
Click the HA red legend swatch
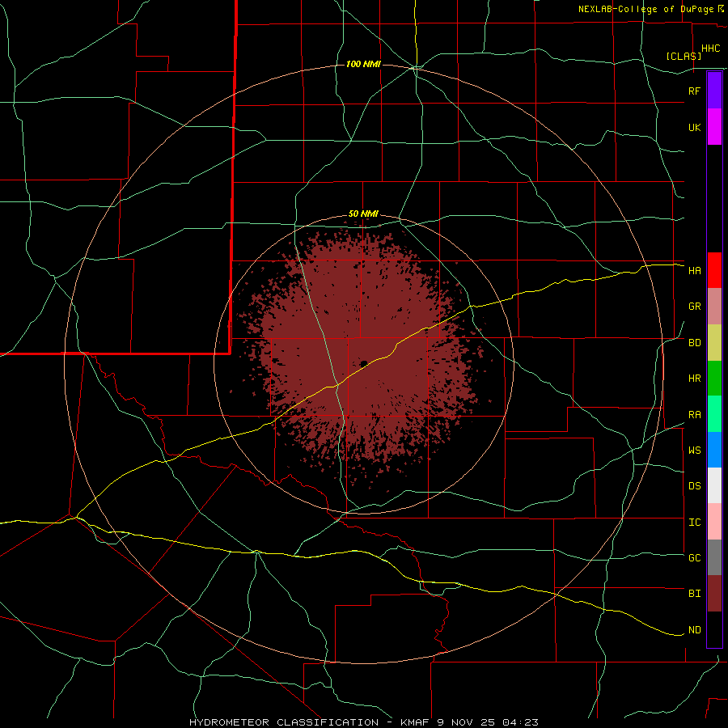tap(714, 270)
